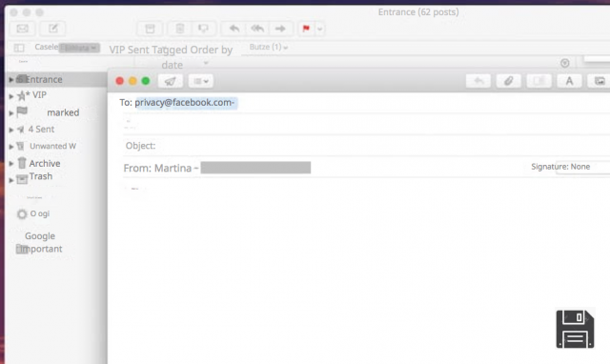The image size is (610, 364).
Task: Click the send paper plane icon
Action: [170, 81]
